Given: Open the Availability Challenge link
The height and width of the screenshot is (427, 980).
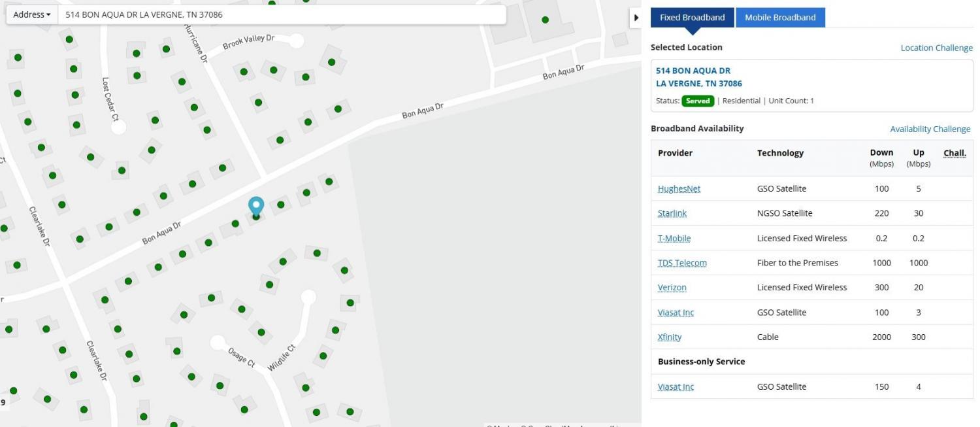Looking at the screenshot, I should tap(930, 129).
